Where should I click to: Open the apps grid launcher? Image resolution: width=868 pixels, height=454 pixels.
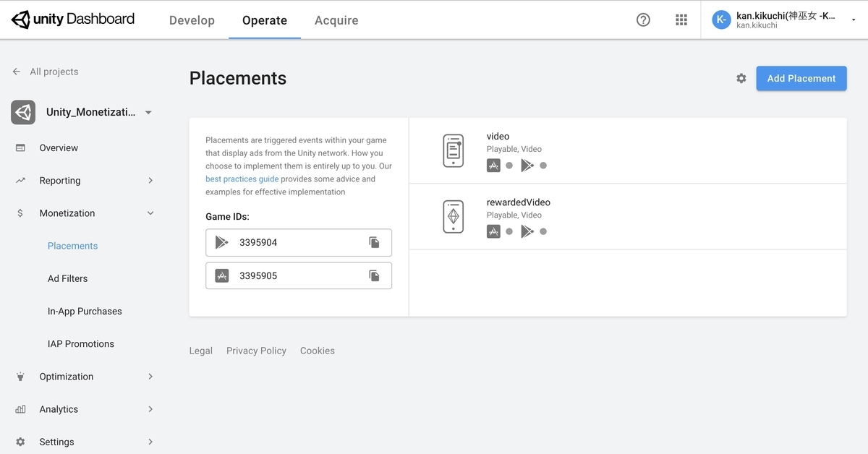coord(681,20)
